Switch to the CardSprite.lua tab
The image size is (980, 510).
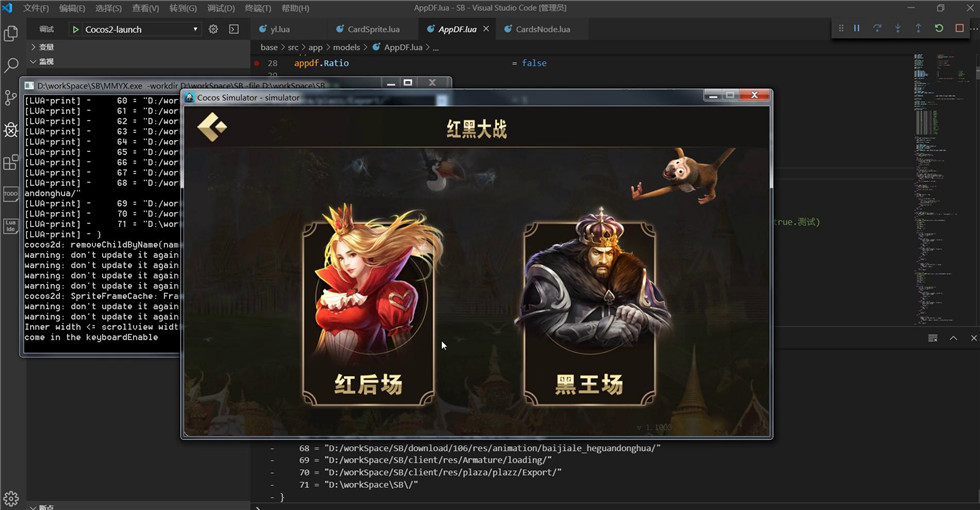point(371,29)
